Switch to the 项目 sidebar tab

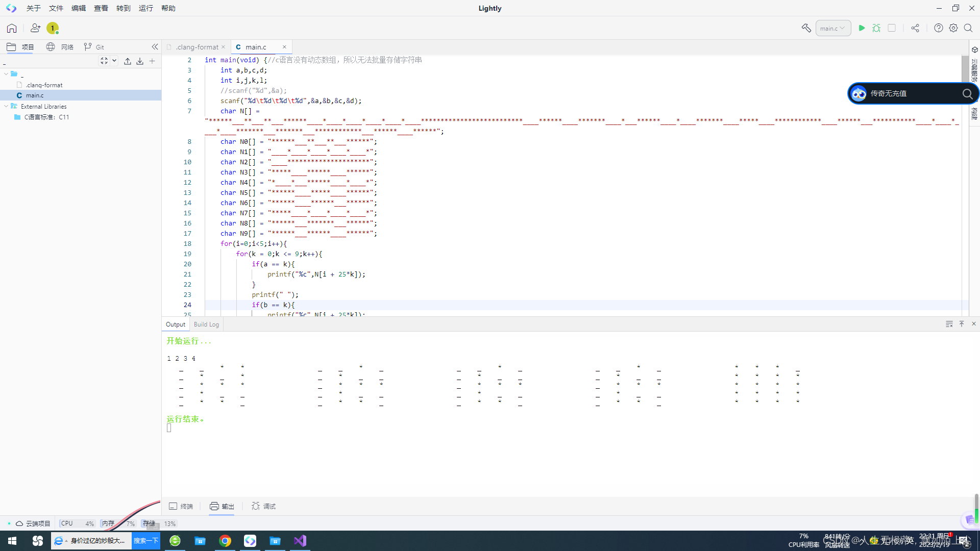[20, 47]
